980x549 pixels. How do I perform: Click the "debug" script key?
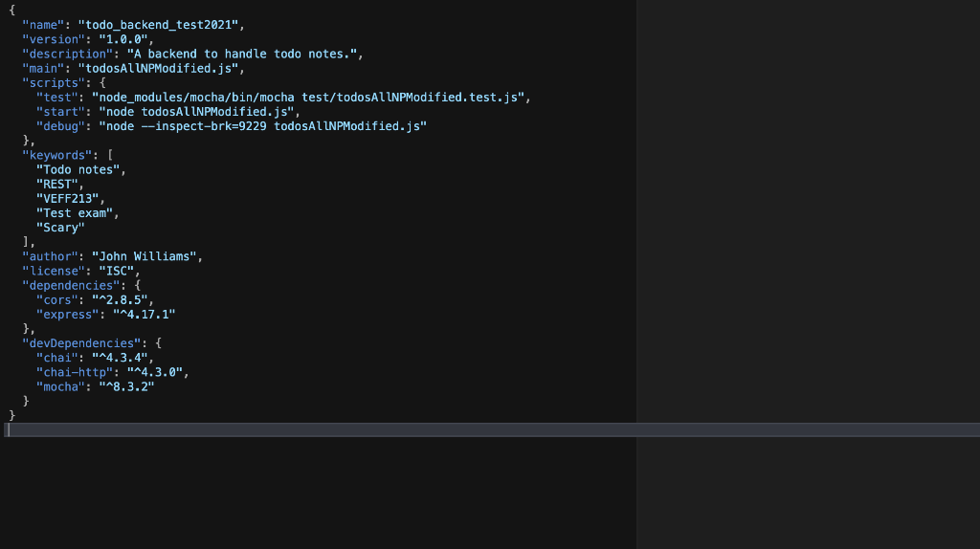[x=60, y=126]
